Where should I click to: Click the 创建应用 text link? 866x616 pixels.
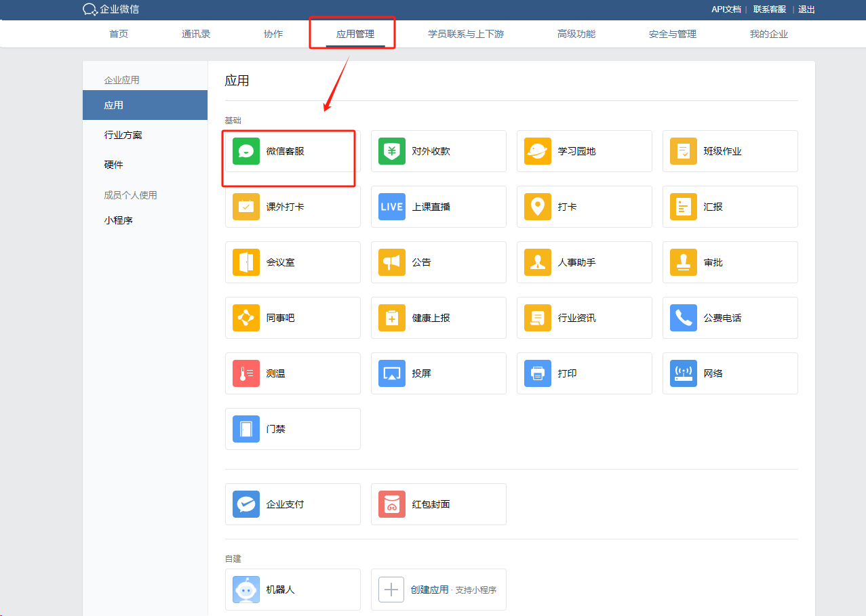430,590
